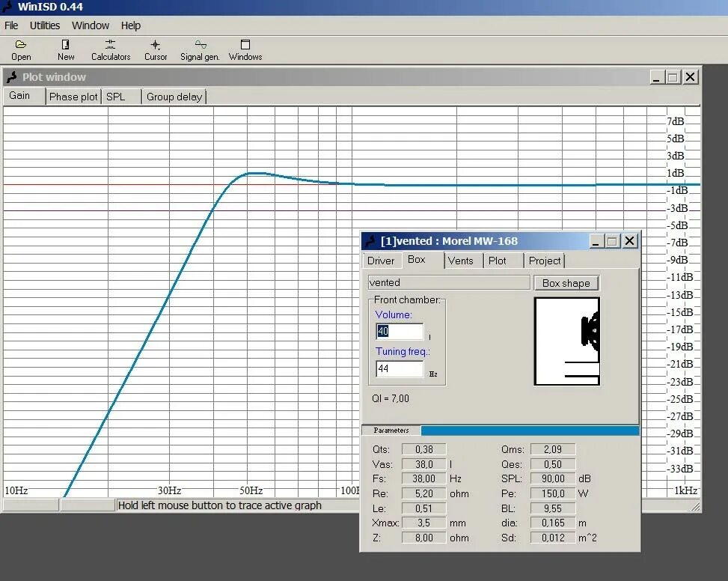Open the File menu
The width and height of the screenshot is (728, 581).
[x=11, y=25]
